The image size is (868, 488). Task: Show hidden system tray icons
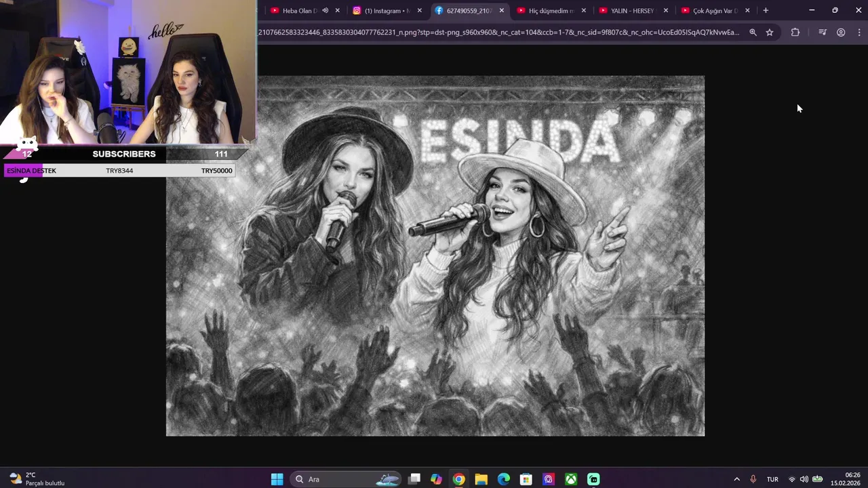click(737, 479)
